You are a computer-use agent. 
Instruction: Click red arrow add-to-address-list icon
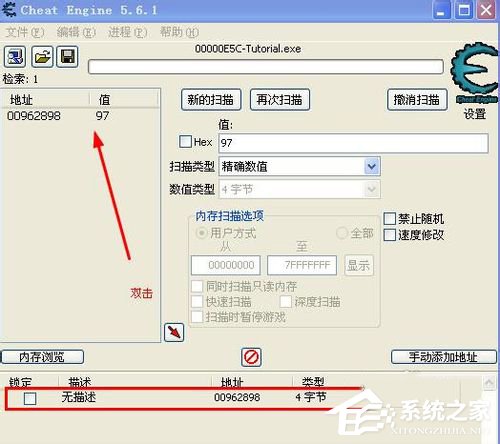pos(174,332)
